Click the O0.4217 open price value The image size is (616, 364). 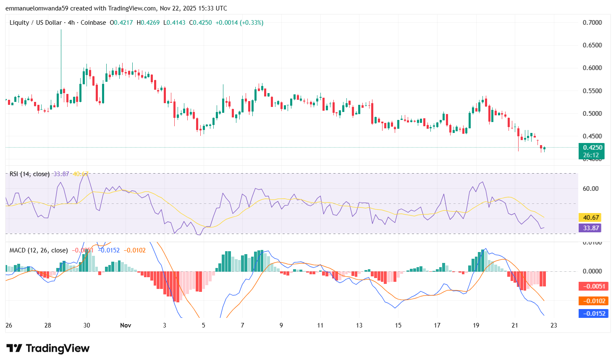pyautogui.click(x=121, y=23)
